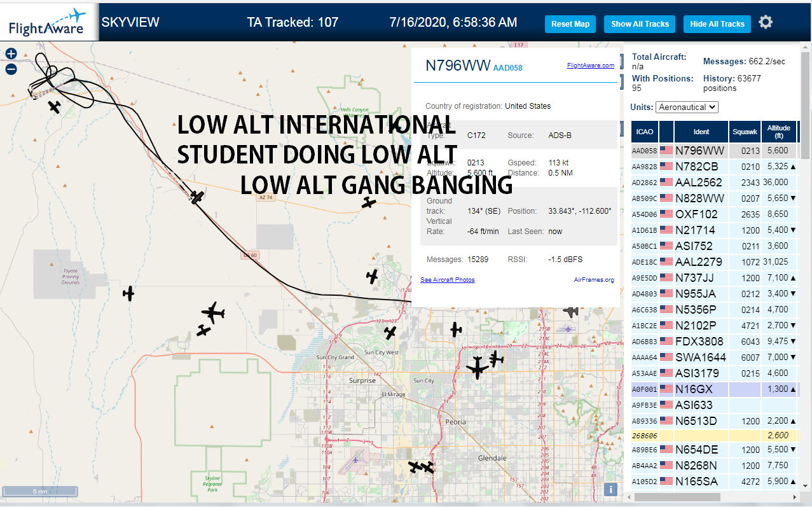Open the settings gear icon
812x507 pixels.
(x=766, y=22)
